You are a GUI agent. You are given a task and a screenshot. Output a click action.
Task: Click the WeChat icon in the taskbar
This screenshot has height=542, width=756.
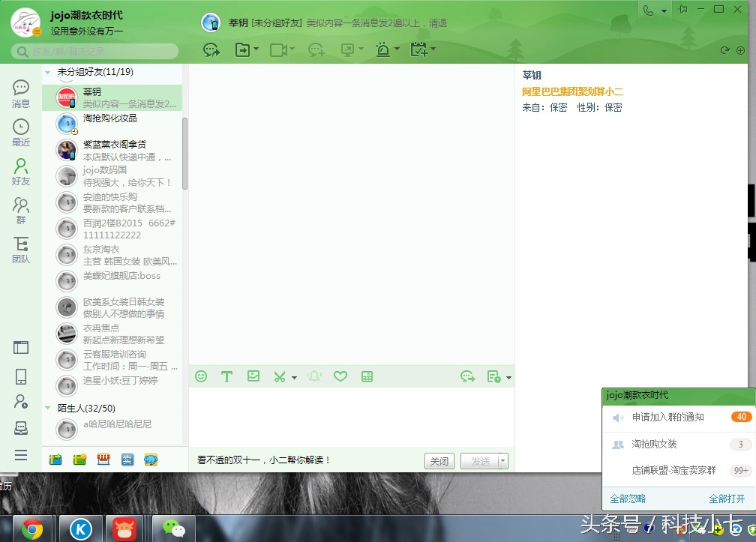(174, 529)
